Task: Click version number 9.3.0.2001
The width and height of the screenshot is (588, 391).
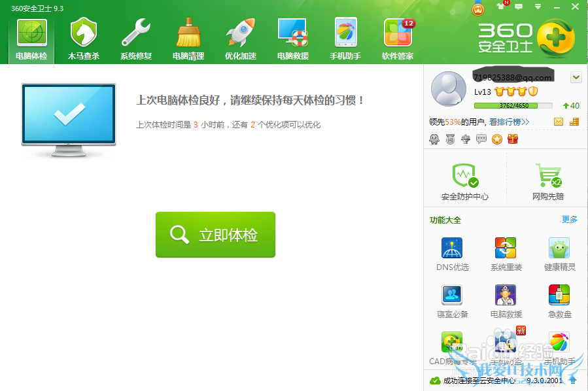Action: [544, 381]
